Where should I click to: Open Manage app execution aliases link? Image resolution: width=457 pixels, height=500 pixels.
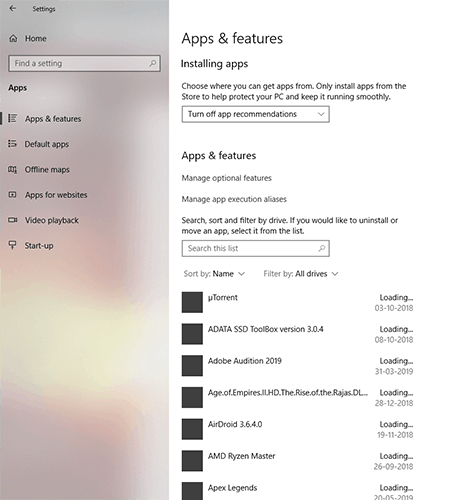[x=234, y=199]
